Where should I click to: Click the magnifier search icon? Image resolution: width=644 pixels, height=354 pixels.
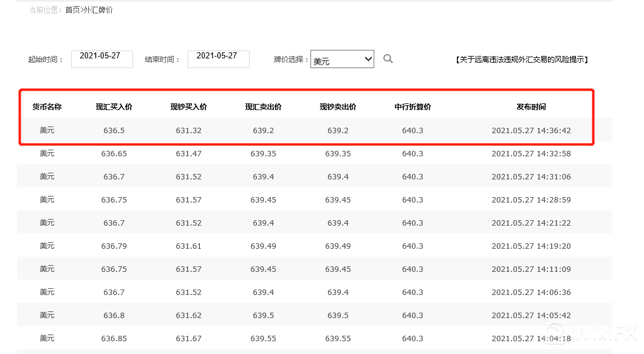coord(388,59)
